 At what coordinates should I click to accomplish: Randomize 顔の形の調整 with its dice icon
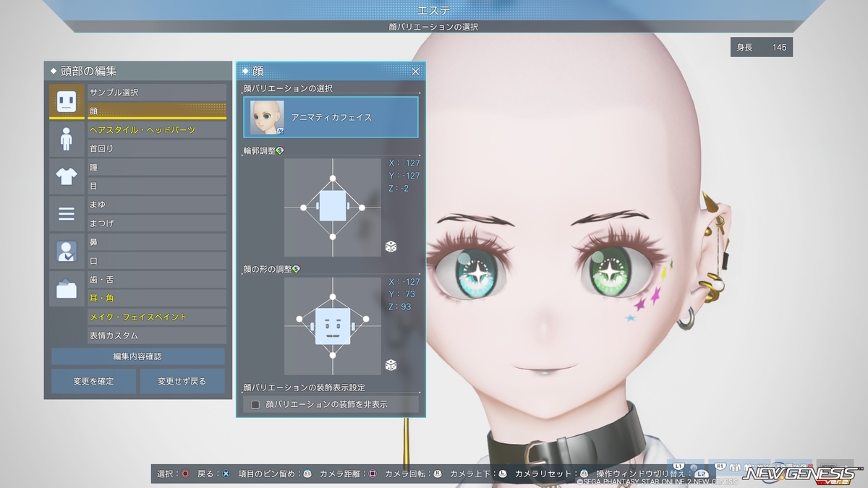(x=391, y=365)
